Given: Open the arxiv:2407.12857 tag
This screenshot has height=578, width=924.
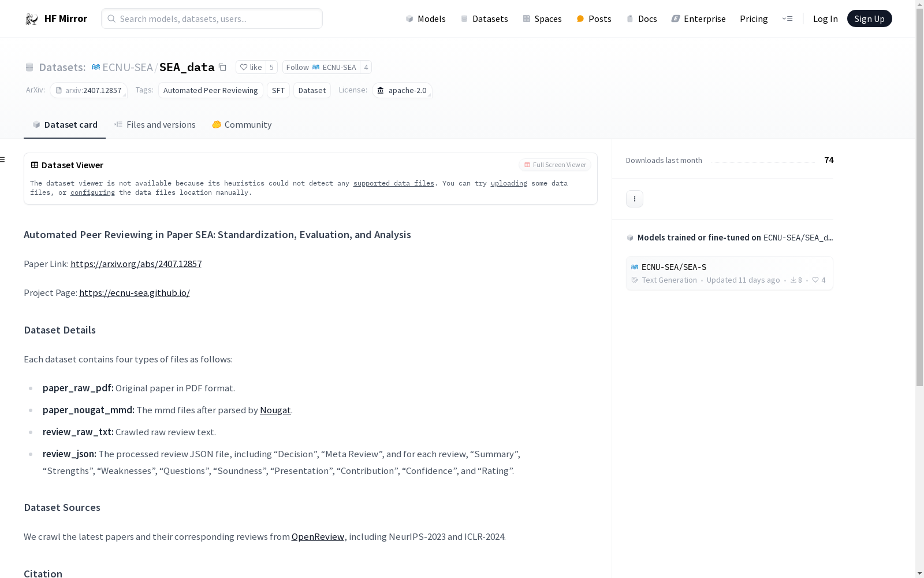Looking at the screenshot, I should [88, 90].
